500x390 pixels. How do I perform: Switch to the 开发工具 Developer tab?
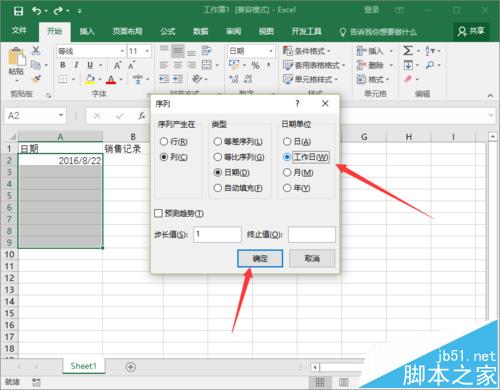point(306,31)
